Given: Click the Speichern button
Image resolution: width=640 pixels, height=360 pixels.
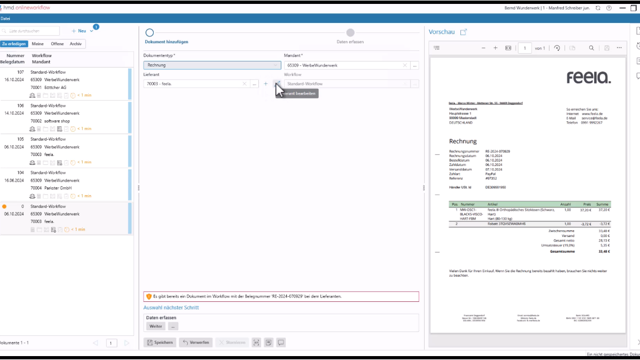Looking at the screenshot, I should point(160,342).
